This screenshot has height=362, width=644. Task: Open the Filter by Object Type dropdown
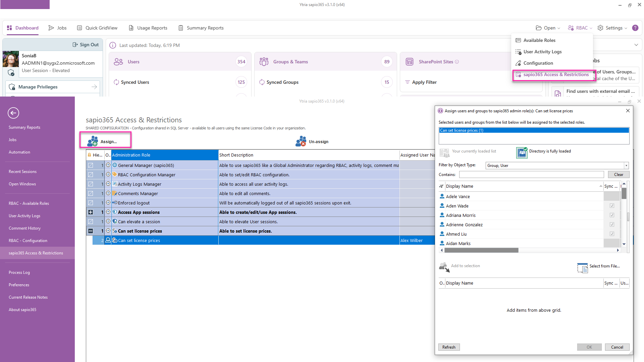point(626,166)
